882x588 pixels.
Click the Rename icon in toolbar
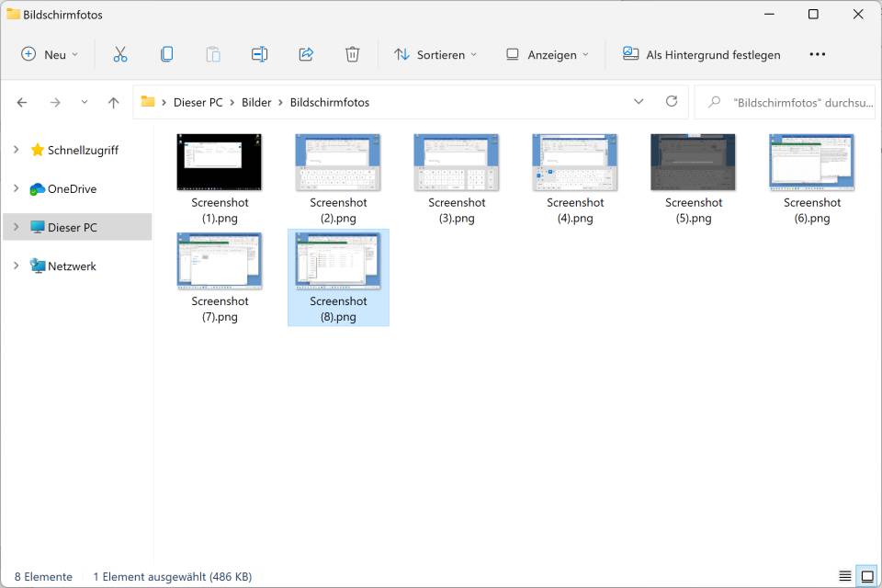259,54
